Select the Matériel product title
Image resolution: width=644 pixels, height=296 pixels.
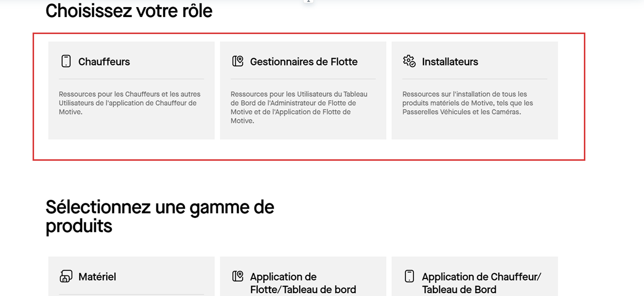[x=97, y=276]
